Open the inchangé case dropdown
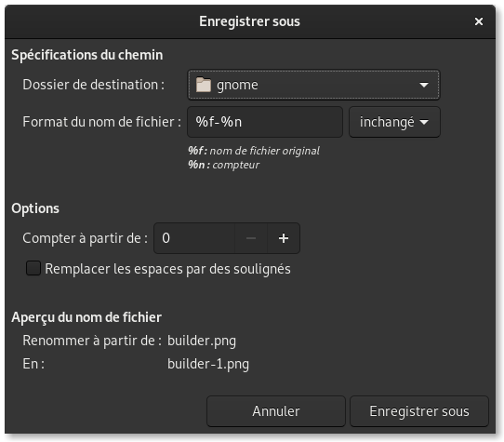 (x=394, y=122)
